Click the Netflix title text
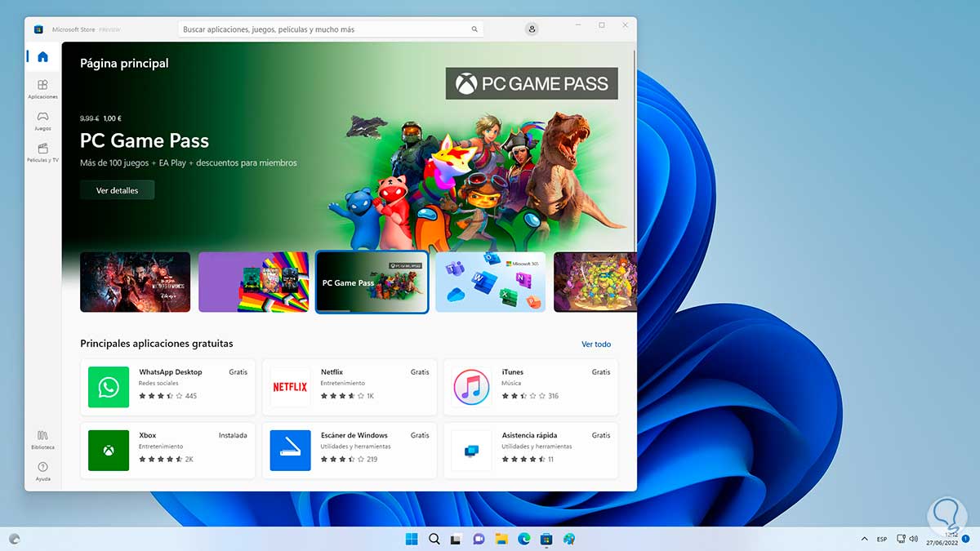 click(x=332, y=372)
